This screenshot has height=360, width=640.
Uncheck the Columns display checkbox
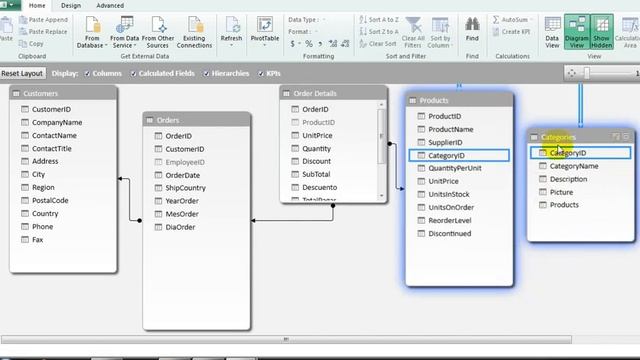pyautogui.click(x=87, y=73)
